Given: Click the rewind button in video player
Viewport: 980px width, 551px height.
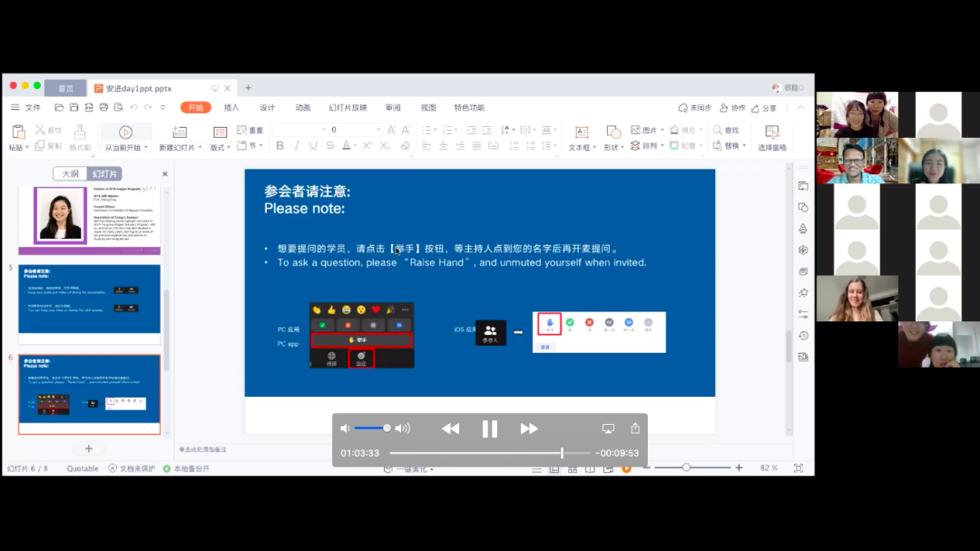Looking at the screenshot, I should (450, 429).
